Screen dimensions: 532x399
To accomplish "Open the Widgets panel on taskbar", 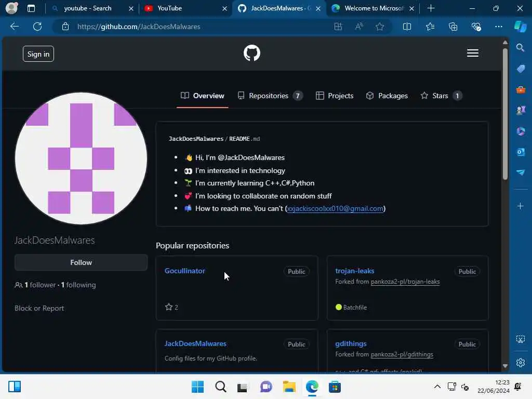I will [15, 387].
